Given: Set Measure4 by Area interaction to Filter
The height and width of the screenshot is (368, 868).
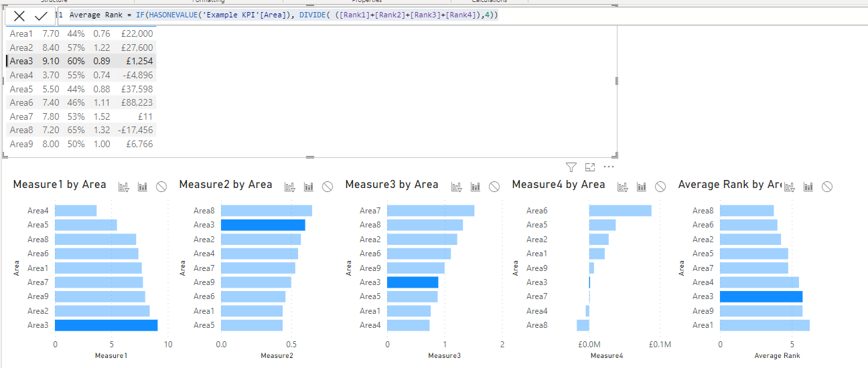Looking at the screenshot, I should [622, 187].
